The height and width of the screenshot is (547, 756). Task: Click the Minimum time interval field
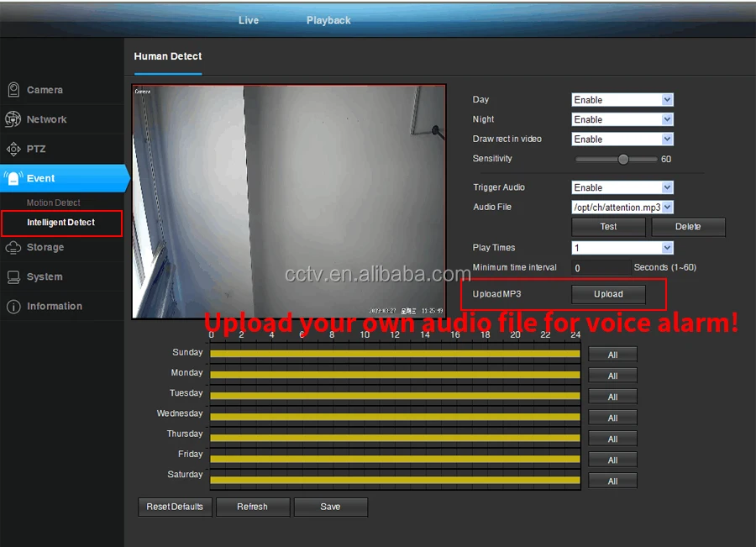tap(601, 268)
